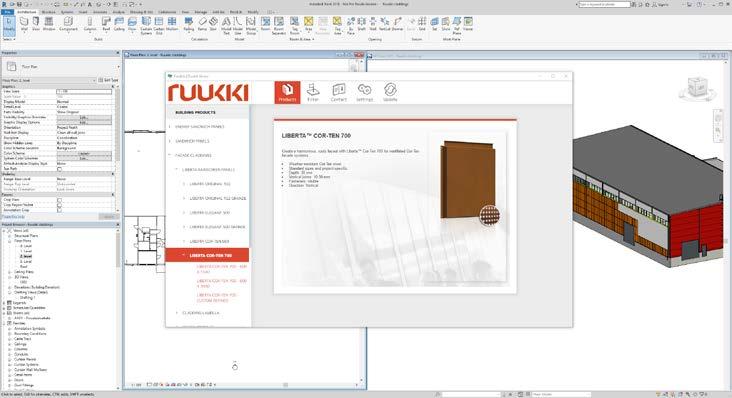The image size is (732, 398).
Task: Select the Roof tool in the ribbon
Action: point(106,24)
